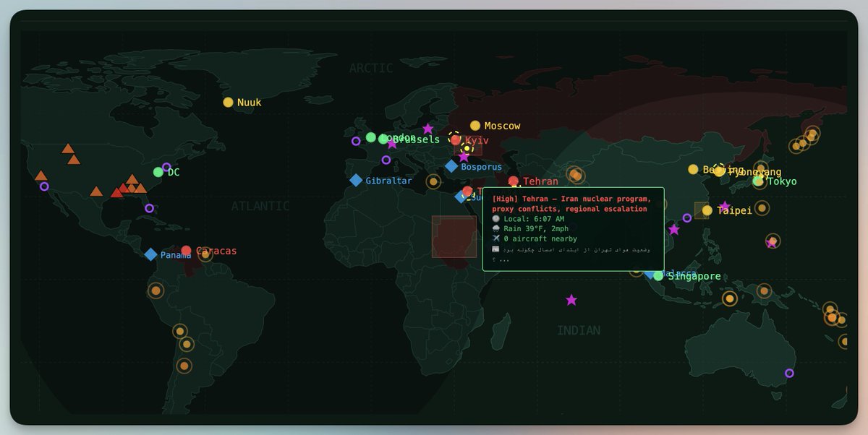The image size is (868, 435).
Task: Click the orange ringed marker in central Mediterranean
Action: [433, 181]
